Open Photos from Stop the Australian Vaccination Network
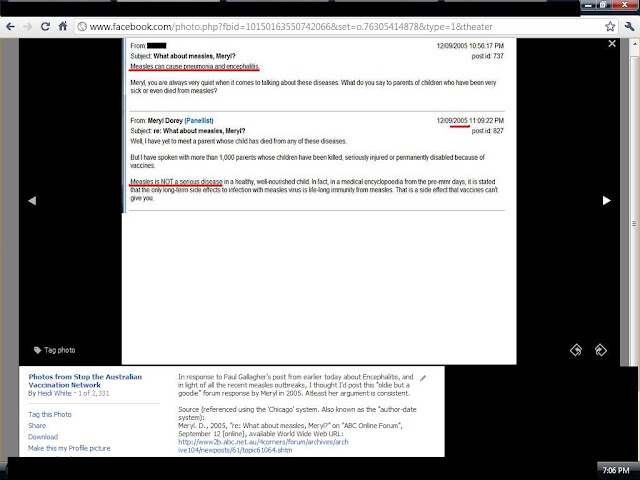Viewport: 640px width, 480px height. coord(85,381)
